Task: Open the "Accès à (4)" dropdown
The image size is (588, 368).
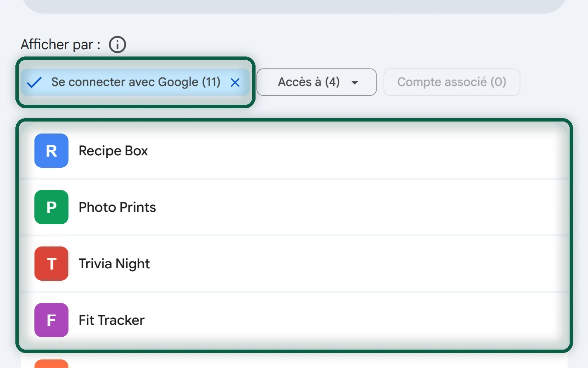Action: tap(317, 82)
